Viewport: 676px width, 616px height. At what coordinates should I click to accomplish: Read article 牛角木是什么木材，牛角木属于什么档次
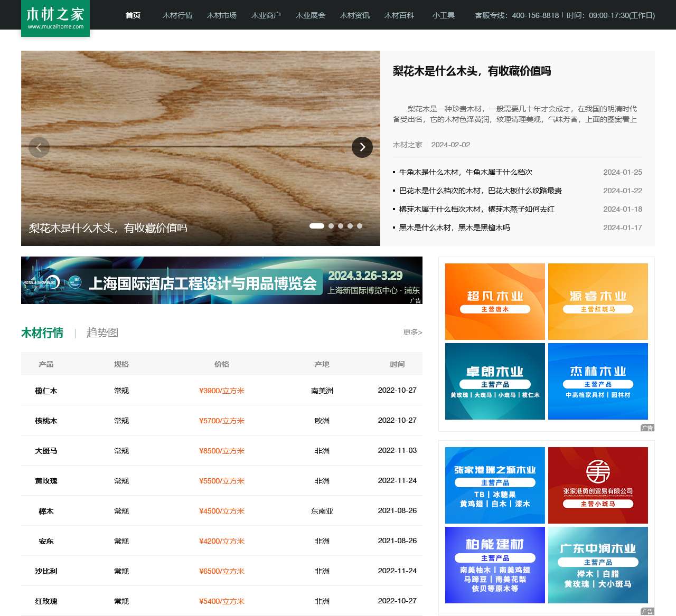466,172
